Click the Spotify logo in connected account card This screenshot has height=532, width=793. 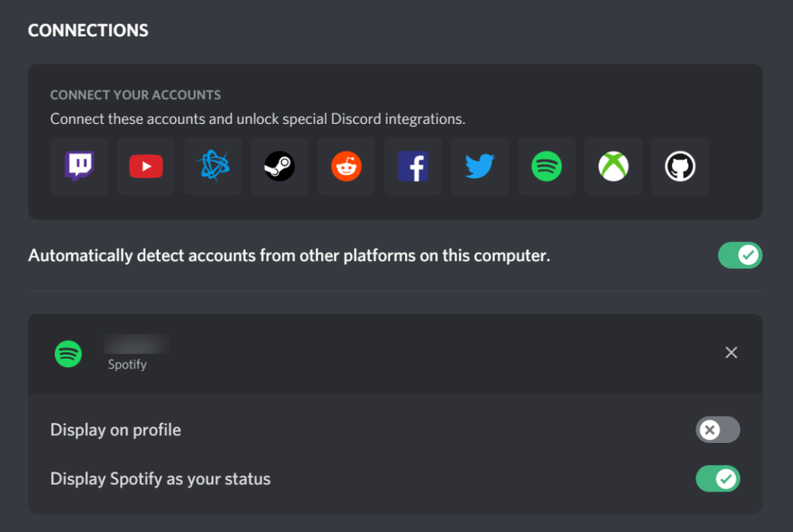(x=68, y=354)
